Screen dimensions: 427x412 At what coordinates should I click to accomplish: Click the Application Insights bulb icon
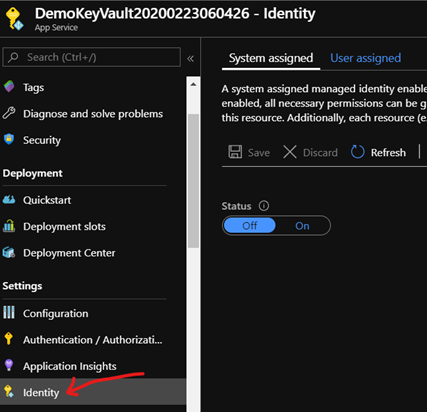point(9,365)
